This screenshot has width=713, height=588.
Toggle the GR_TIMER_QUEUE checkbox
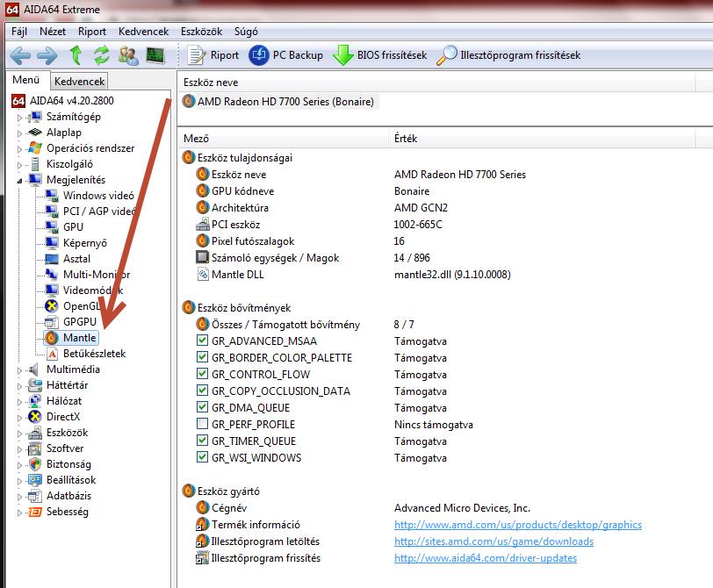202,441
